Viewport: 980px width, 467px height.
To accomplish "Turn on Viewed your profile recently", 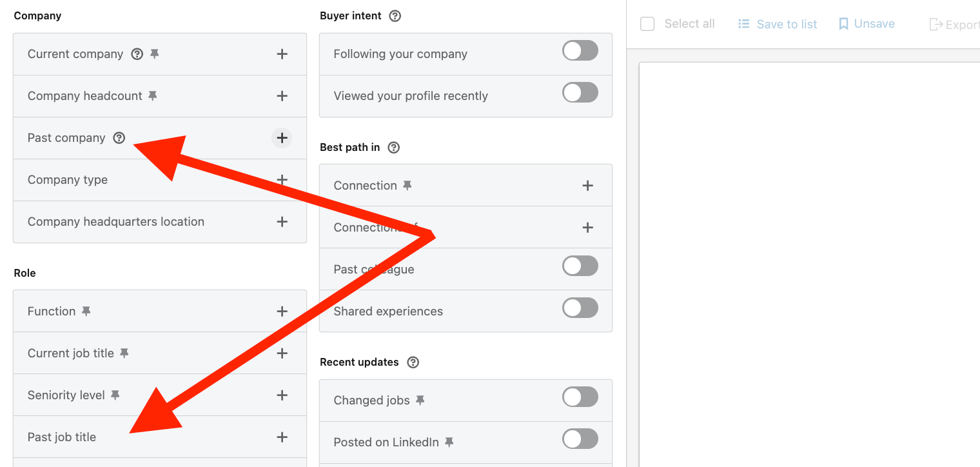I will [x=580, y=92].
